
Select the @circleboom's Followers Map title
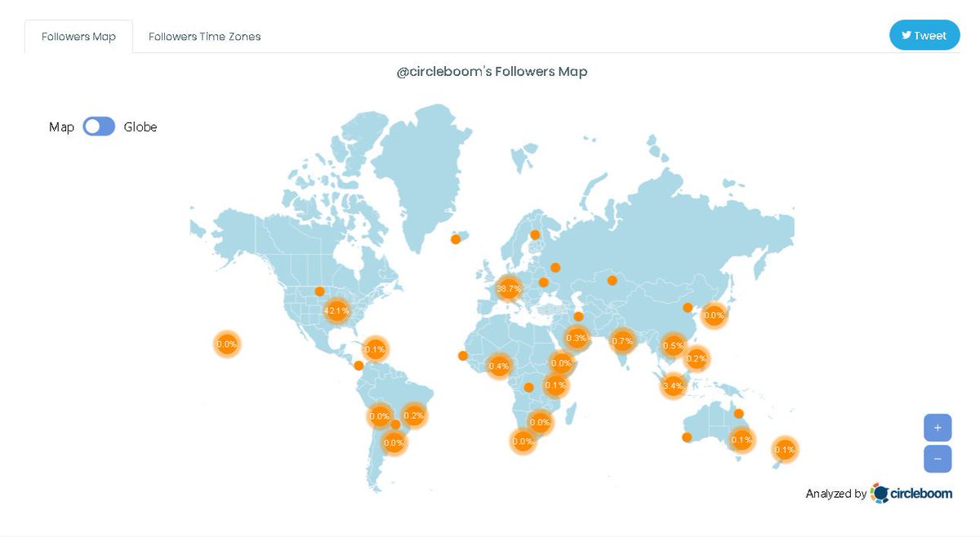492,72
